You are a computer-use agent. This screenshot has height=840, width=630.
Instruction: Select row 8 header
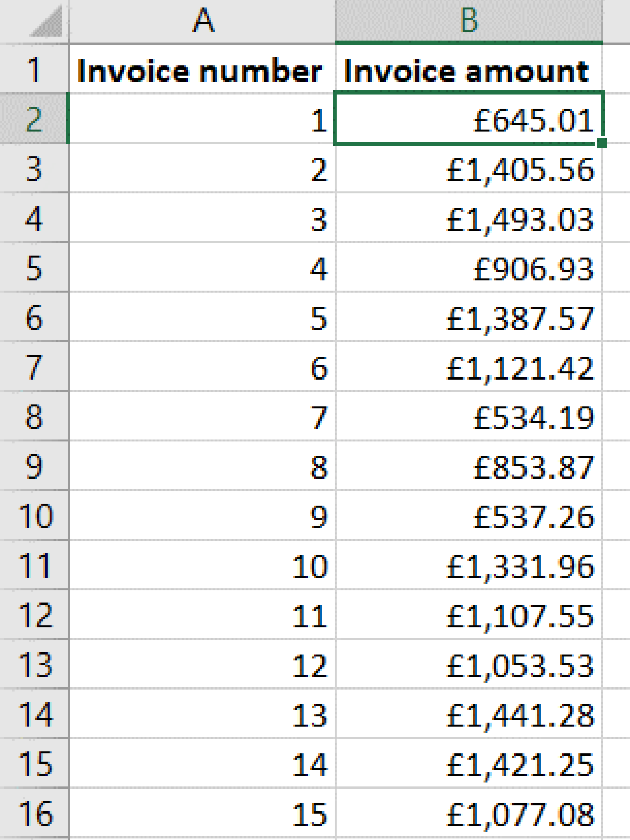pyautogui.click(x=34, y=417)
